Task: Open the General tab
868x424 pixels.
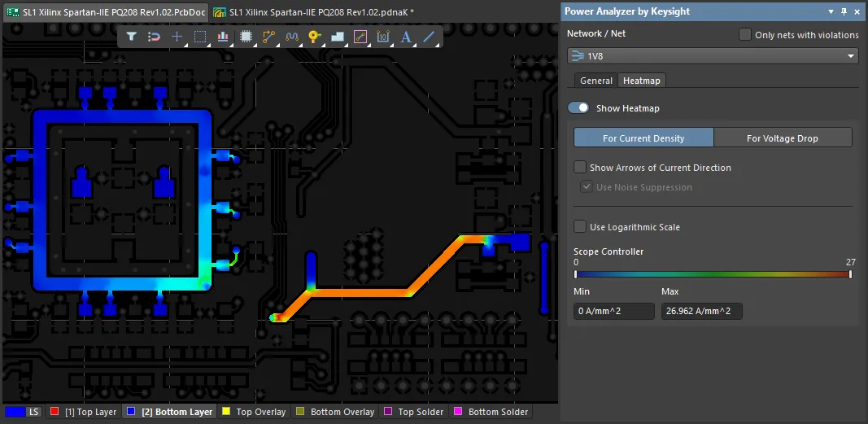Action: click(x=595, y=81)
